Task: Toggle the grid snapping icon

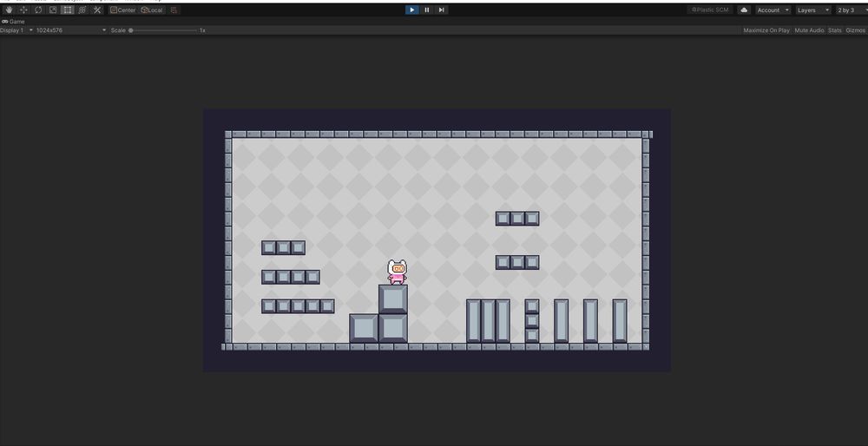Action: [174, 10]
